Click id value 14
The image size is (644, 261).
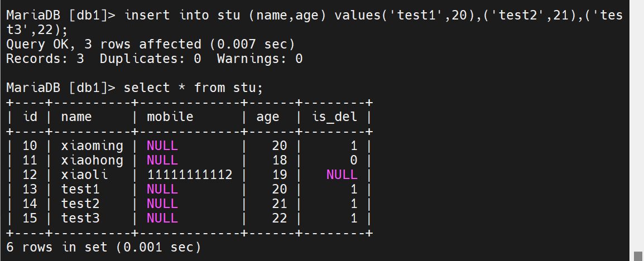(x=30, y=204)
